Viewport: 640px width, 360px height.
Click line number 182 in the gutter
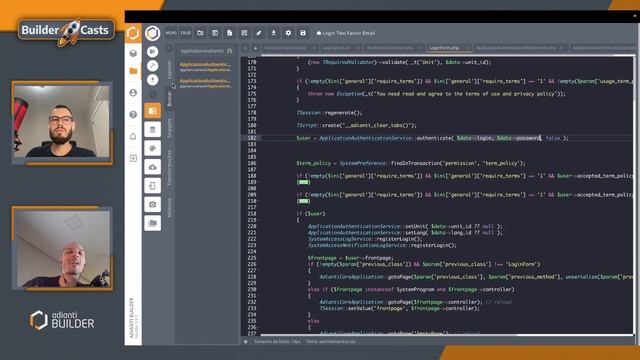251,138
